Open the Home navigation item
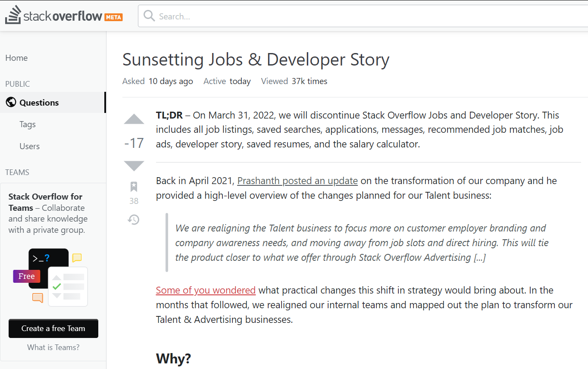 pyautogui.click(x=16, y=57)
